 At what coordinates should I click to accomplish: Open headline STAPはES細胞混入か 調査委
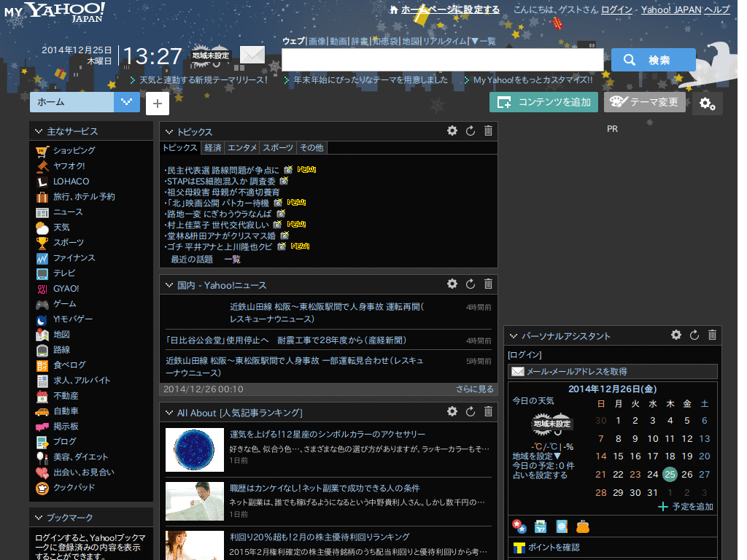tap(220, 182)
